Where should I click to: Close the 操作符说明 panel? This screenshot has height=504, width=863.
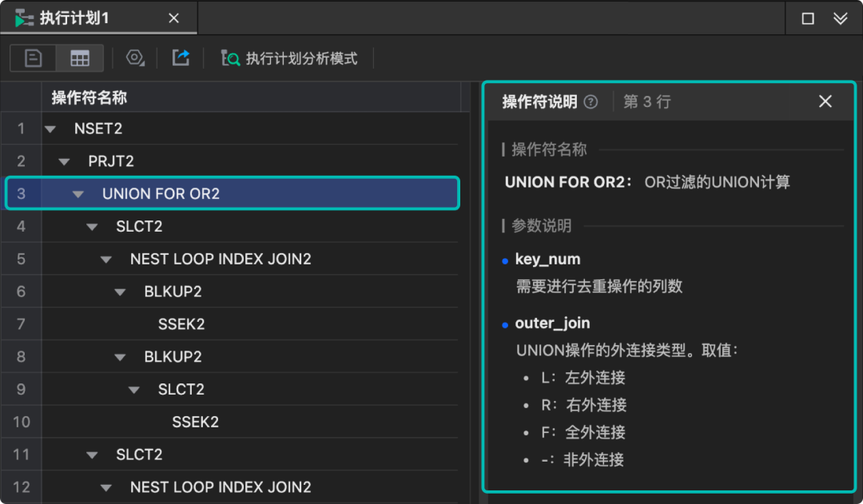(x=825, y=101)
